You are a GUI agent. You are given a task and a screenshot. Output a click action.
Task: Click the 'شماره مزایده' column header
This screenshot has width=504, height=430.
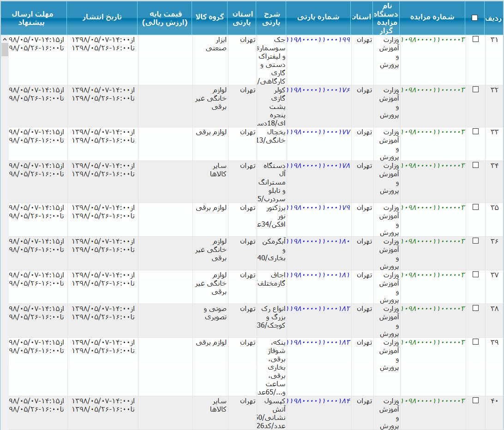(x=432, y=17)
